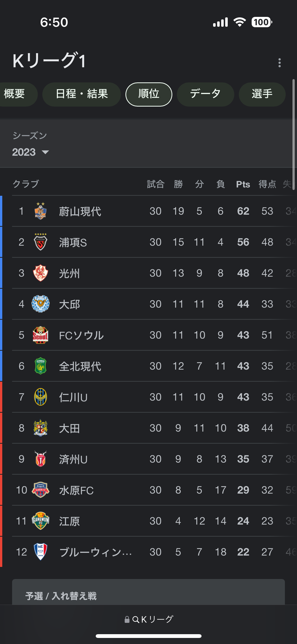Viewport: 297px width, 644px height.
Task: Tap the Kリーグ address bar
Action: pos(149,619)
